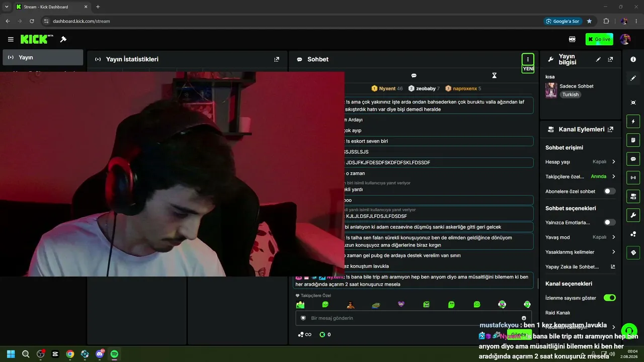
Task: Insert the sunglasses man emote
Action: tap(351, 304)
